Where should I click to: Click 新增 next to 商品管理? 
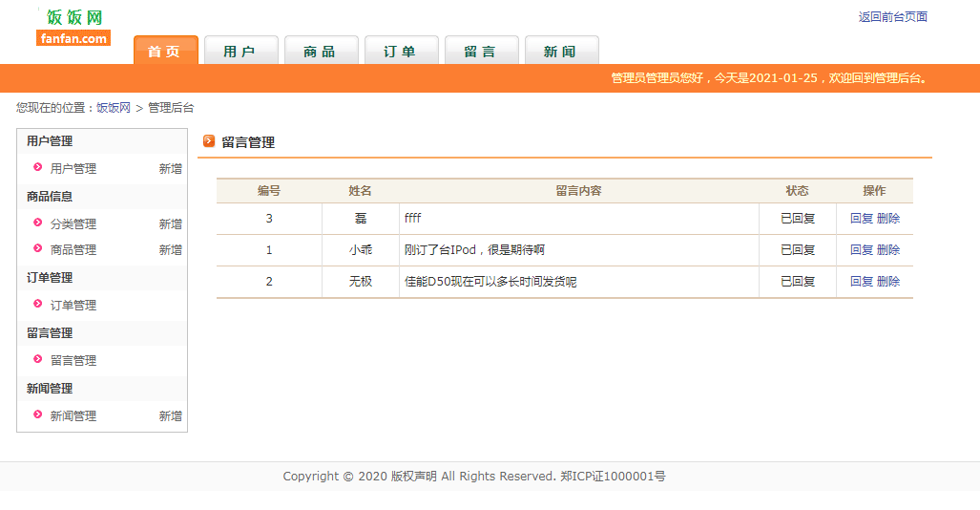pyautogui.click(x=170, y=249)
